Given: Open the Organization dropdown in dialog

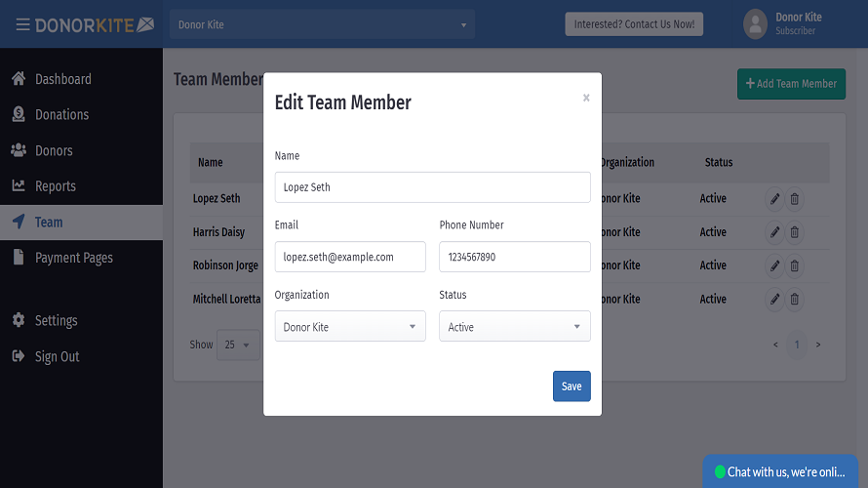Looking at the screenshot, I should [350, 327].
